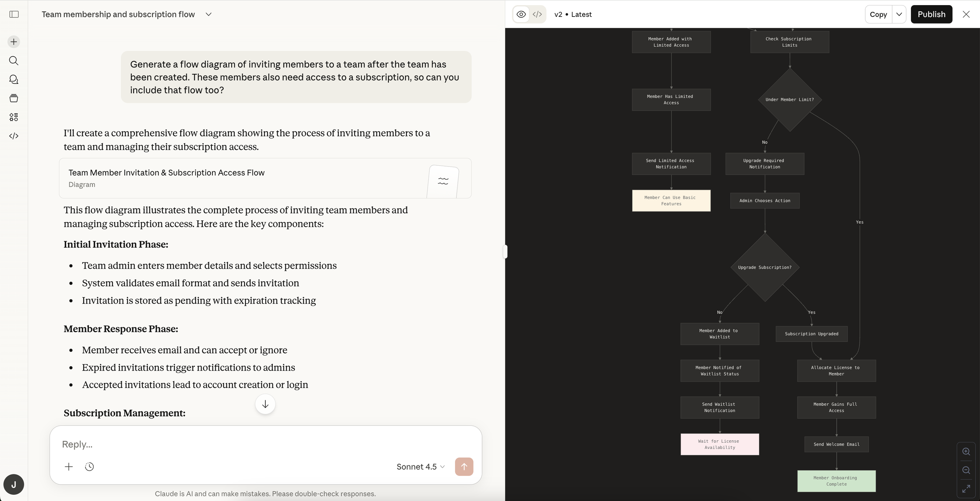
Task: Open the artifacts shapes icon in sidebar
Action: (x=14, y=117)
